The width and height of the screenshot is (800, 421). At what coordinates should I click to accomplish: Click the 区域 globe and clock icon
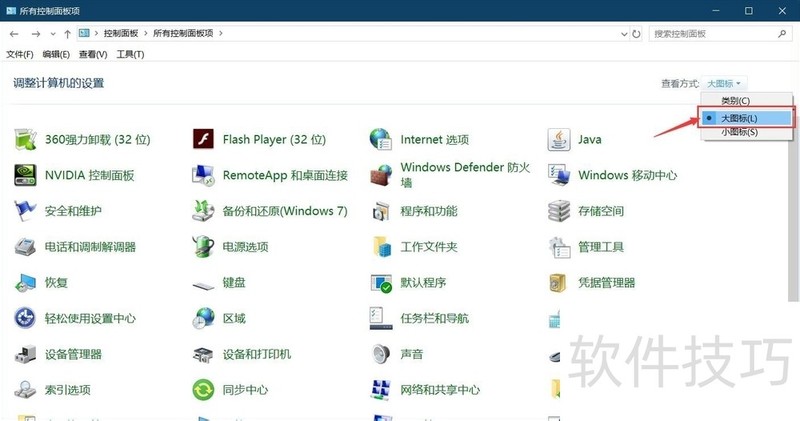(x=203, y=318)
